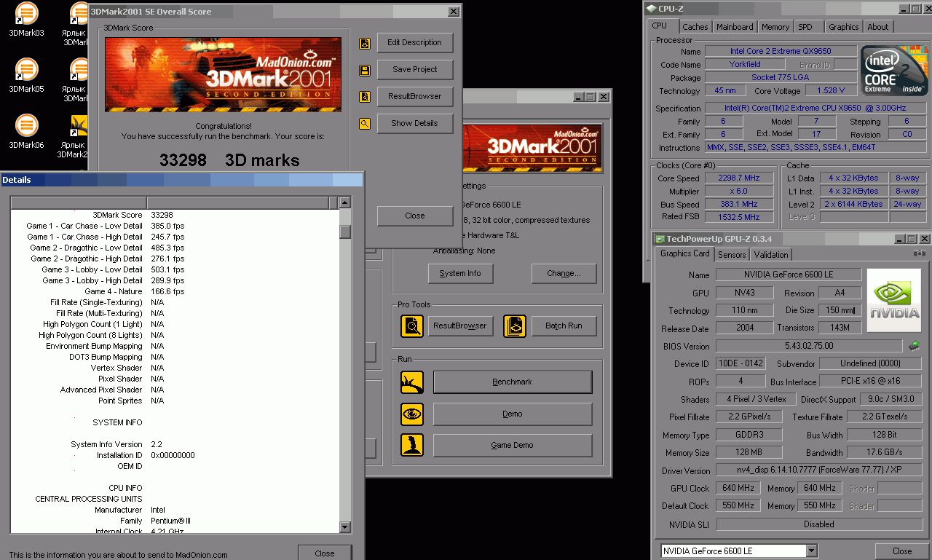Click the Details list scrollbar thumb
The height and width of the screenshot is (560, 932).
[x=345, y=232]
